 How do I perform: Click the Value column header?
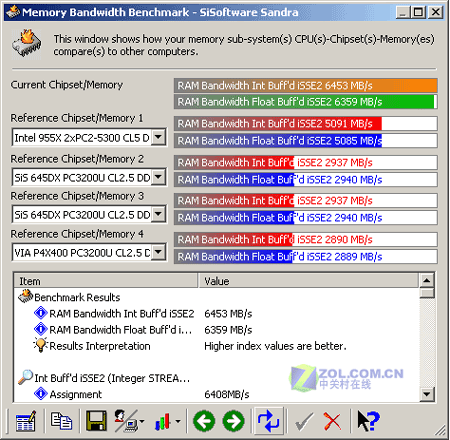309,281
